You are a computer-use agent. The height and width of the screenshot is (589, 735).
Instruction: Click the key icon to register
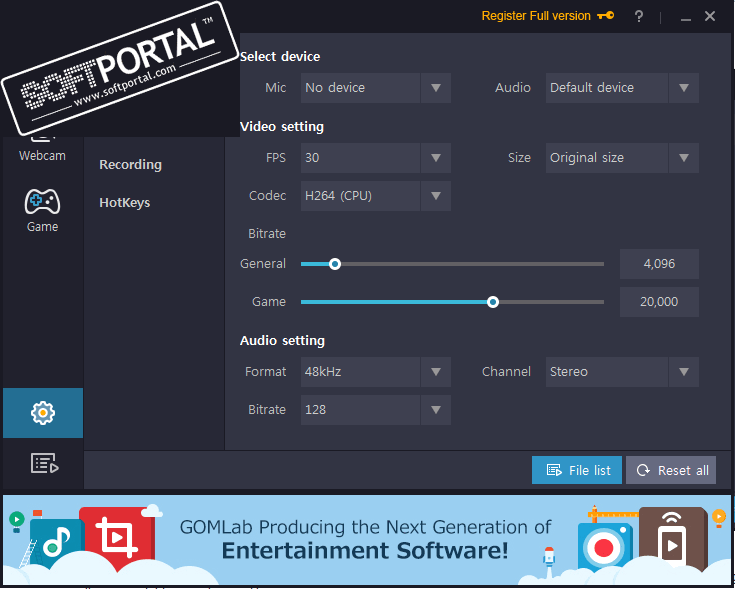click(x=606, y=16)
